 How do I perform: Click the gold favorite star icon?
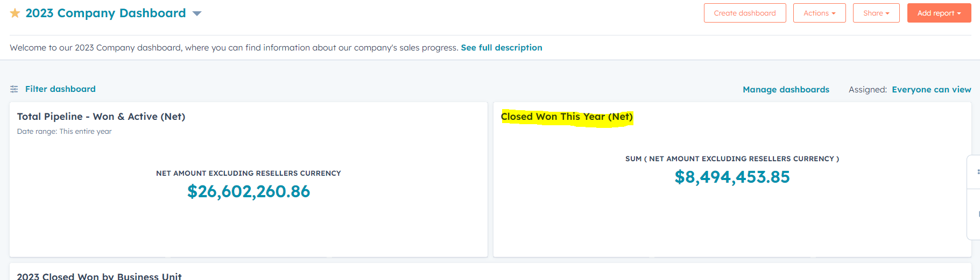(x=15, y=13)
